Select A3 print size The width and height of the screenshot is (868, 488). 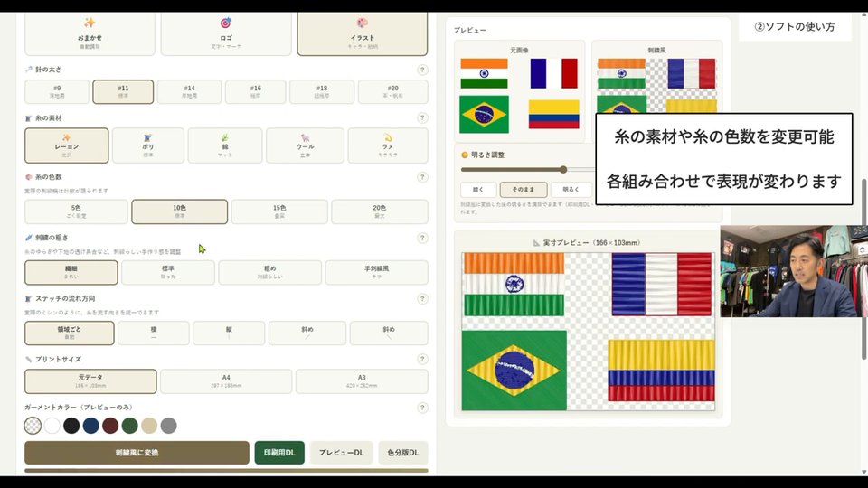pos(362,381)
